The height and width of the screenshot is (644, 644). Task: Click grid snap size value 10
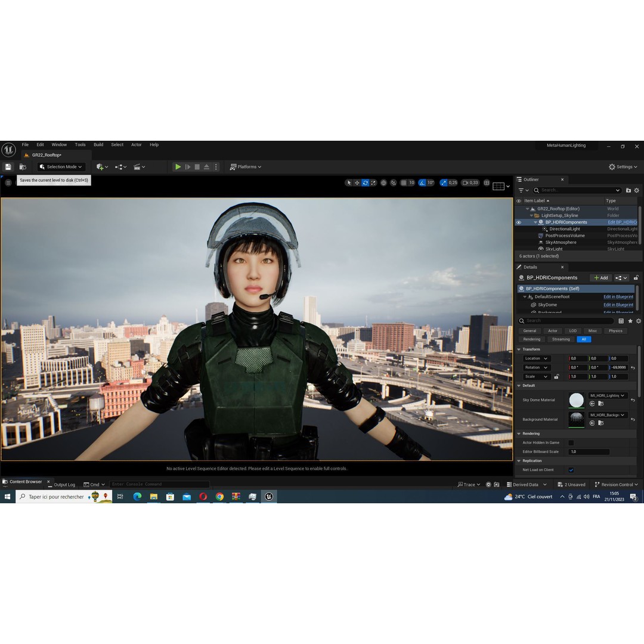pyautogui.click(x=411, y=183)
